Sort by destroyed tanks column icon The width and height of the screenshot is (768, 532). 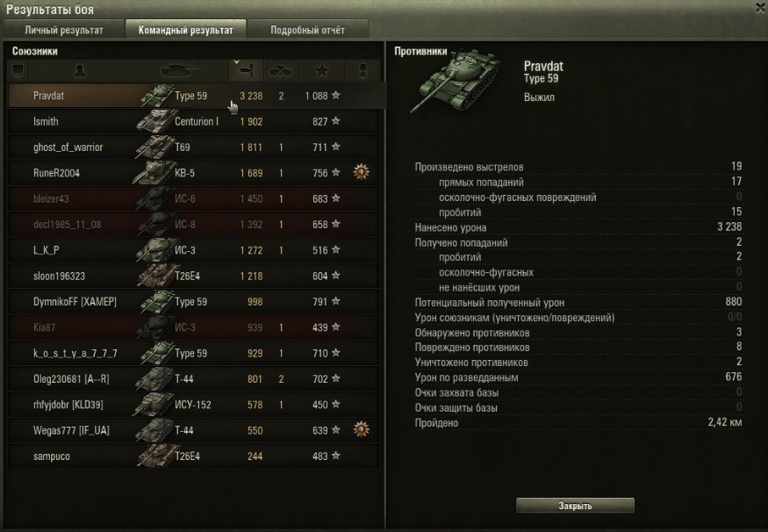[281, 71]
